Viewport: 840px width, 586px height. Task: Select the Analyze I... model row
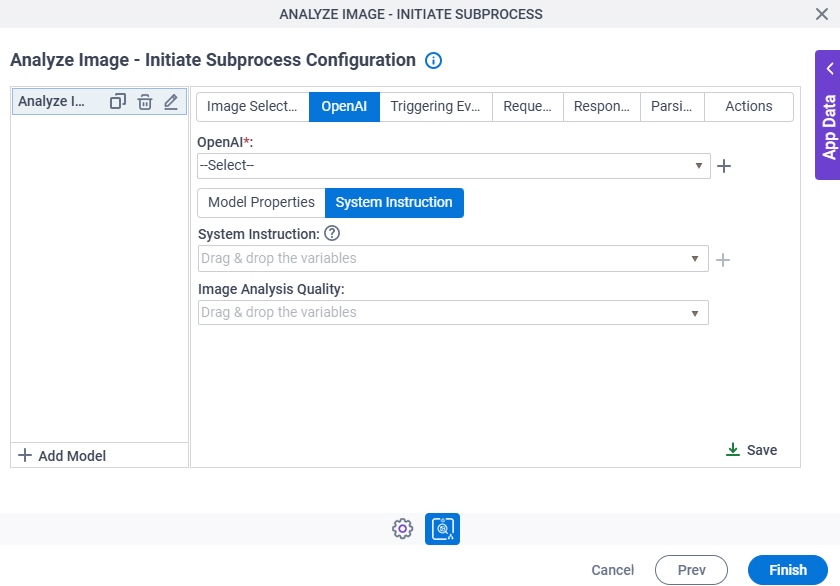point(100,101)
